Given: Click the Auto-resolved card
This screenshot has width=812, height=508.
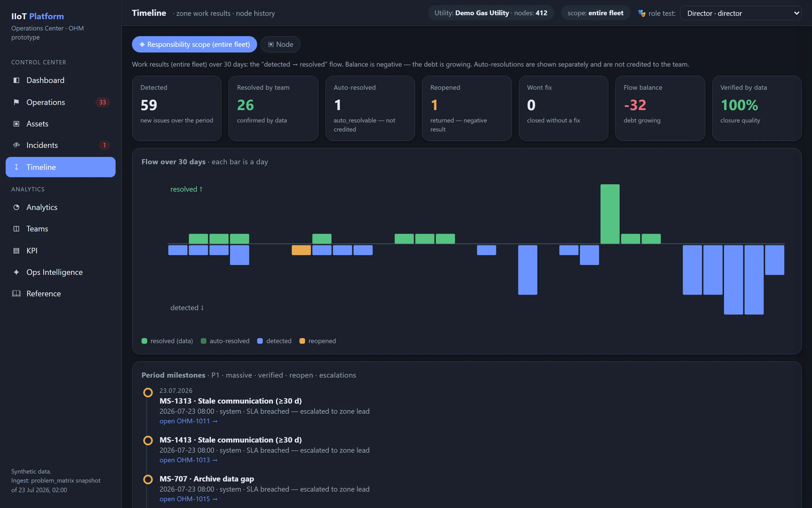Looking at the screenshot, I should [370, 108].
